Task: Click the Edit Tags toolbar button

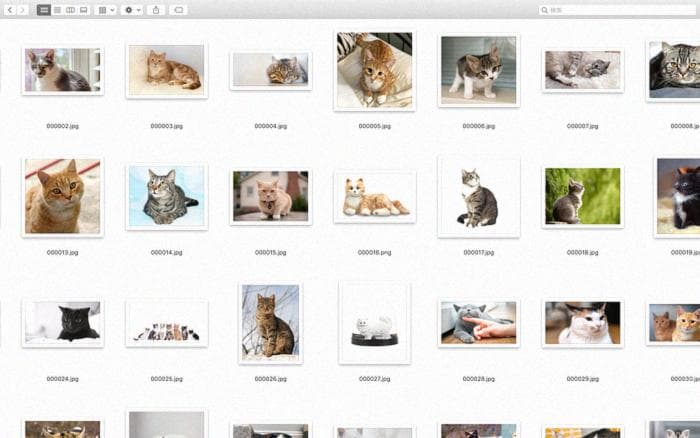Action: point(179,10)
